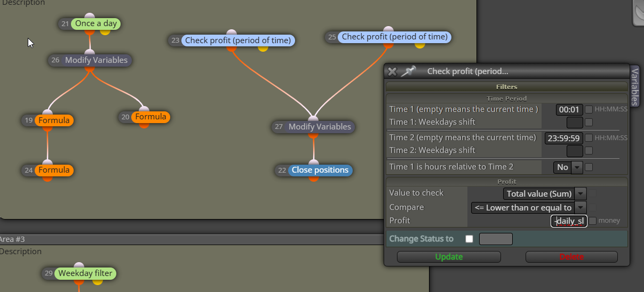
Task: Pin the Check profit settings panel
Action: click(409, 71)
